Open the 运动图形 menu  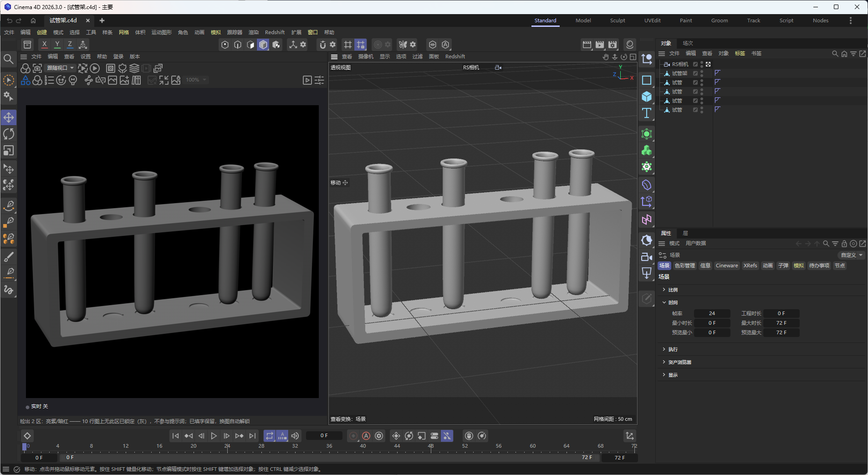coord(162,32)
